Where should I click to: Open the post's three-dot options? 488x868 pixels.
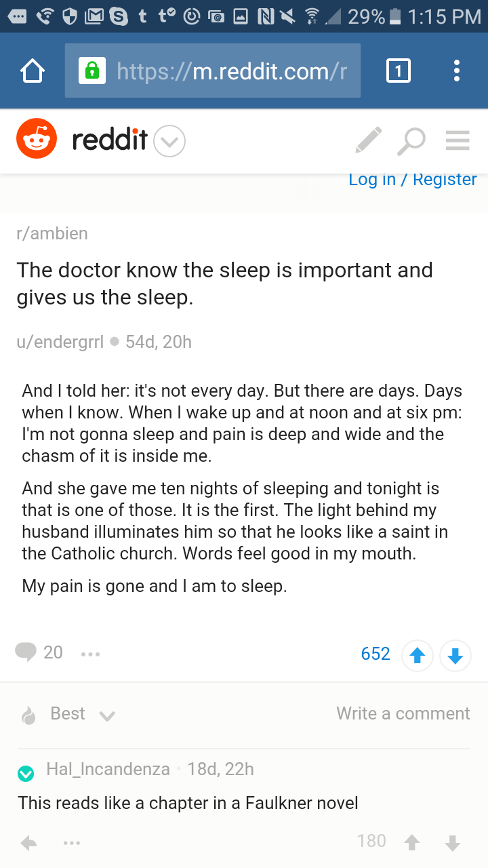[x=90, y=654]
